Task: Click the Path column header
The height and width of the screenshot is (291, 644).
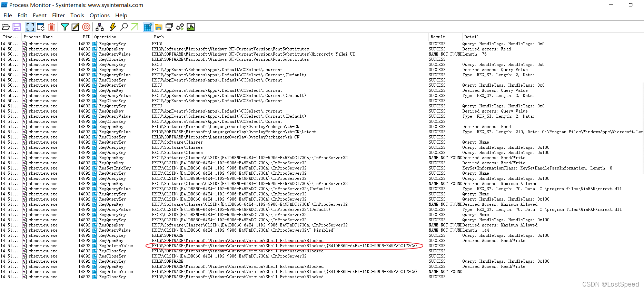Action: [290, 37]
